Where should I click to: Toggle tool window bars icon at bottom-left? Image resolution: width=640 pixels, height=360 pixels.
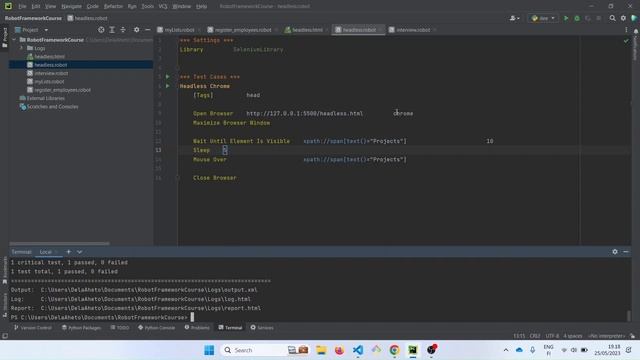point(5,336)
